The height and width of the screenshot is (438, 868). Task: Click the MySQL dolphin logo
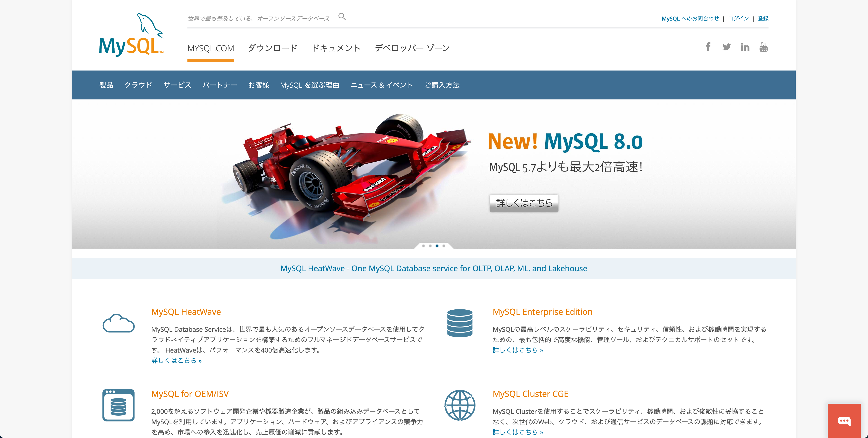point(131,36)
